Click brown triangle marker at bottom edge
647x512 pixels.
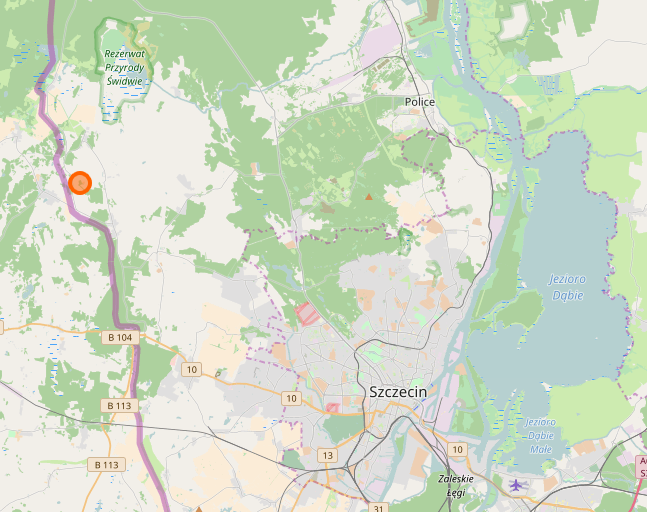pyautogui.click(x=199, y=510)
